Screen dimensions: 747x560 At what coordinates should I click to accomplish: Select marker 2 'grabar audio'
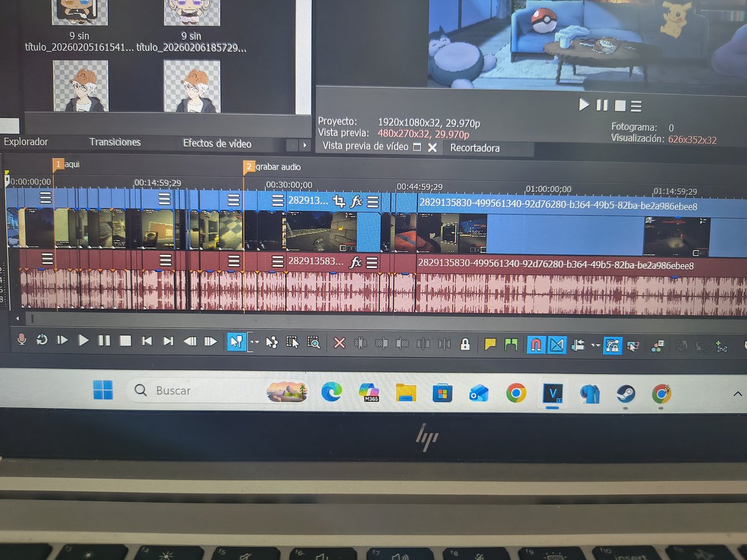249,167
